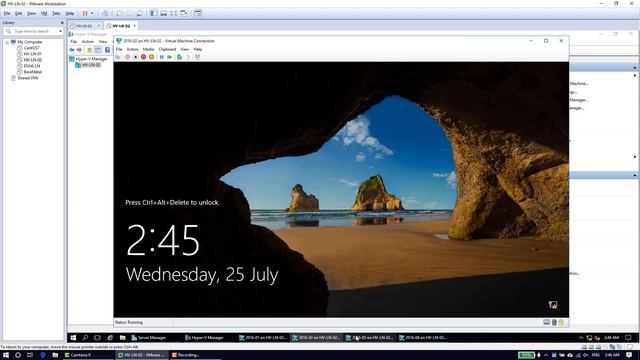Open the Library search dropdown arrow
Screen dimensions: 640x360
point(60,31)
